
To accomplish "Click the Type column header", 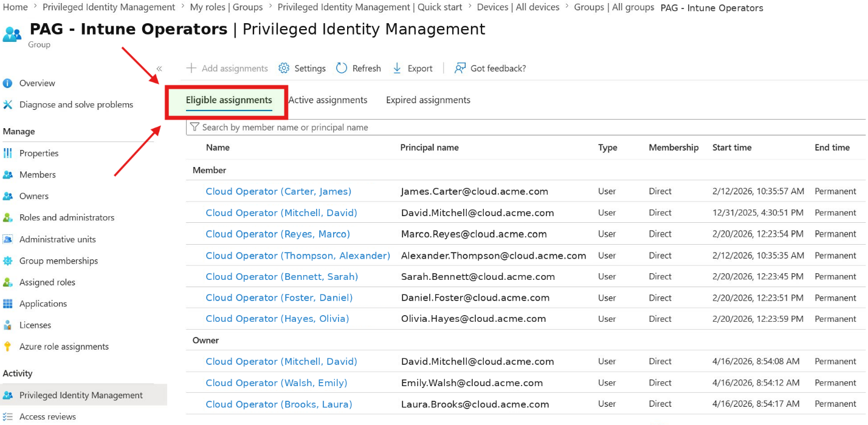I will point(607,148).
